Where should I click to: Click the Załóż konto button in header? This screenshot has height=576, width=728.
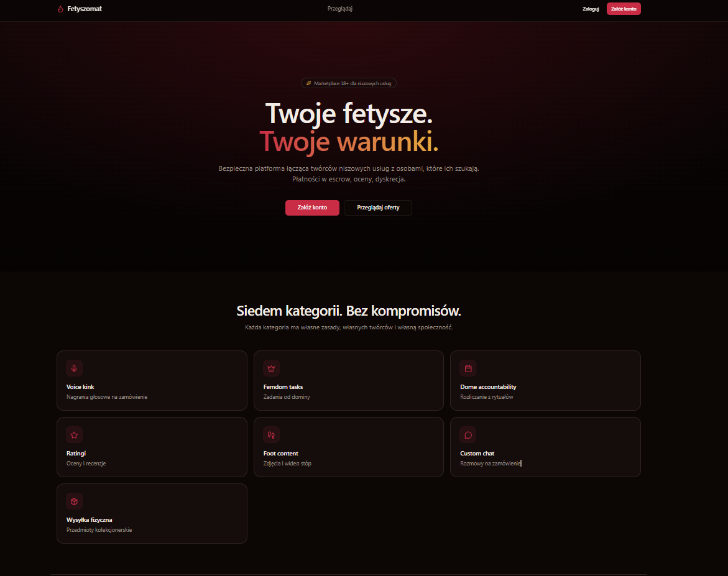pos(624,9)
